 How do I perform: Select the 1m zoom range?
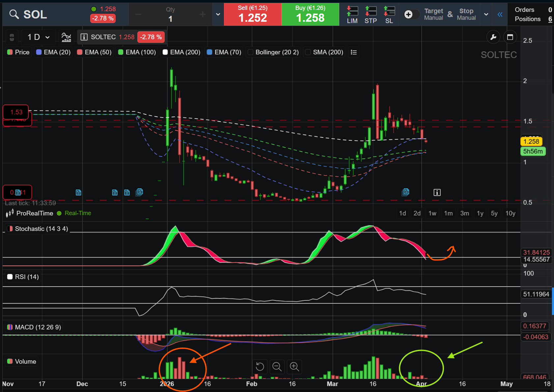pyautogui.click(x=448, y=213)
